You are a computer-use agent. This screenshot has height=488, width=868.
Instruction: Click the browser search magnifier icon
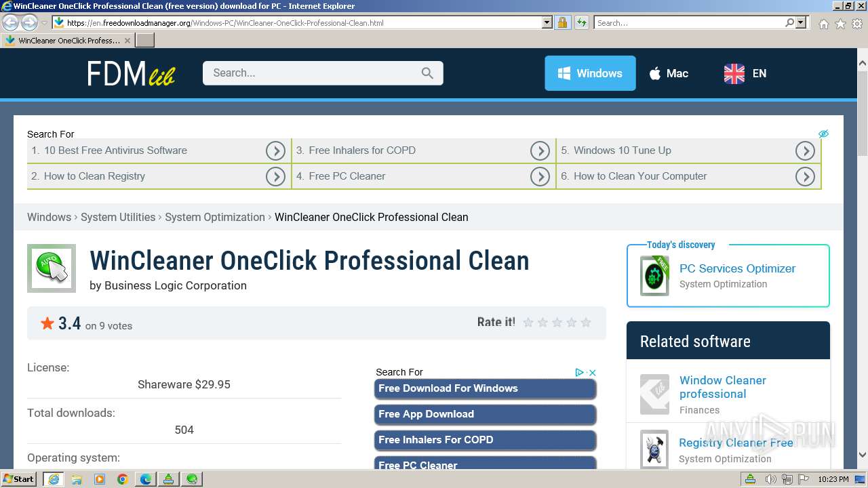coord(789,22)
